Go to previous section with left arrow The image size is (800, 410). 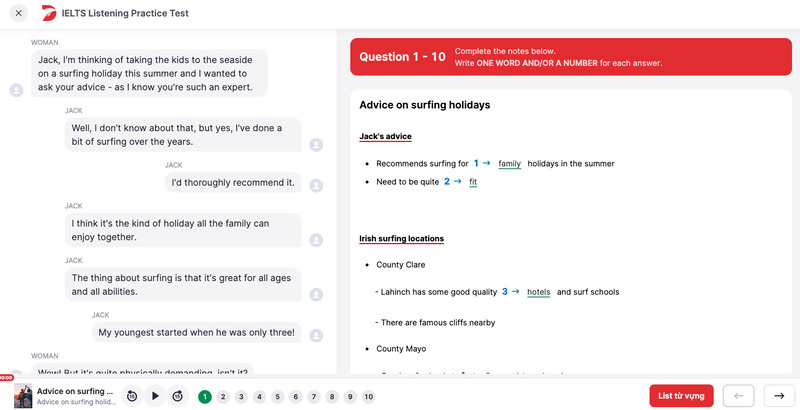click(x=739, y=396)
